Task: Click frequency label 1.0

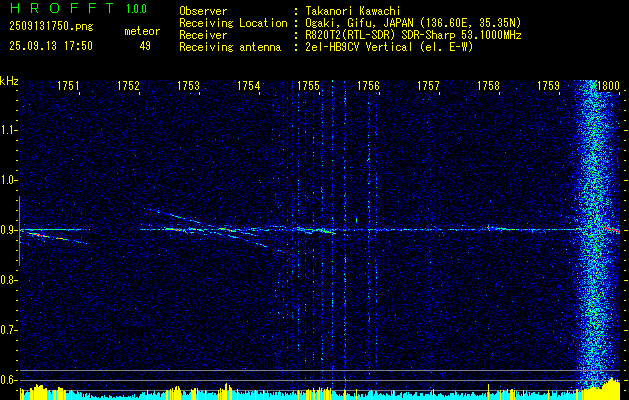Action: (8, 180)
